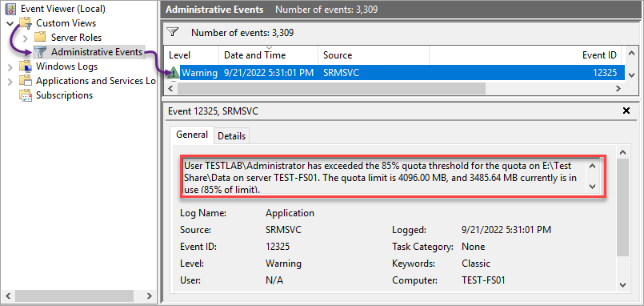Click the Computer value TEST-FS01
Viewport: 644px width, 306px height.
tap(483, 280)
